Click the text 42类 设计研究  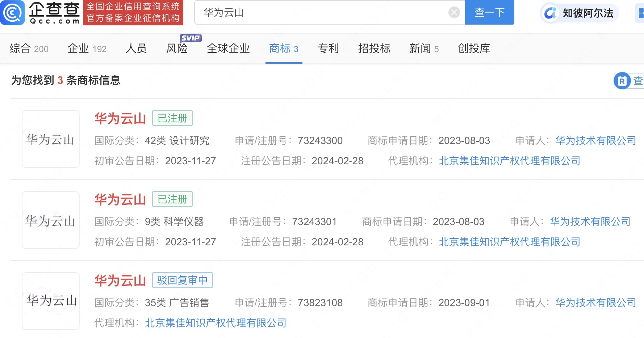tap(177, 140)
